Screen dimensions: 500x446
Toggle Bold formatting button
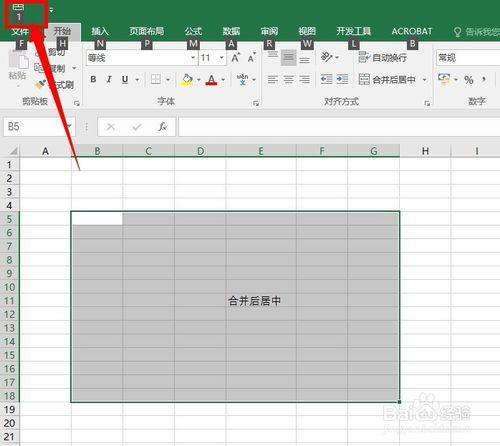[93, 79]
